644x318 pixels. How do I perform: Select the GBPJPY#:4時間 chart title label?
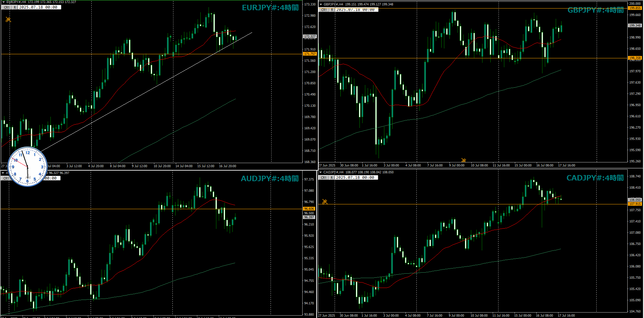tap(596, 10)
